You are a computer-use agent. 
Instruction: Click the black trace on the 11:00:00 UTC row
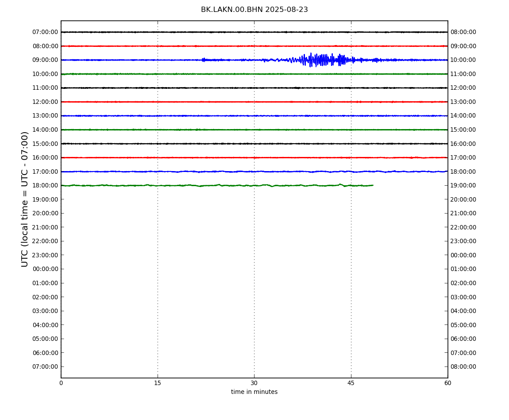pyautogui.click(x=254, y=88)
